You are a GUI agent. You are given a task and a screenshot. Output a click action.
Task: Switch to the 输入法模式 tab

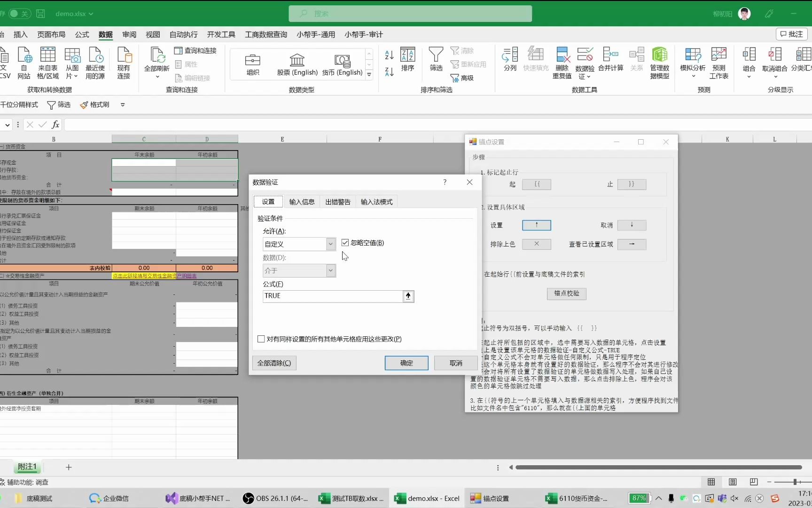pos(377,202)
